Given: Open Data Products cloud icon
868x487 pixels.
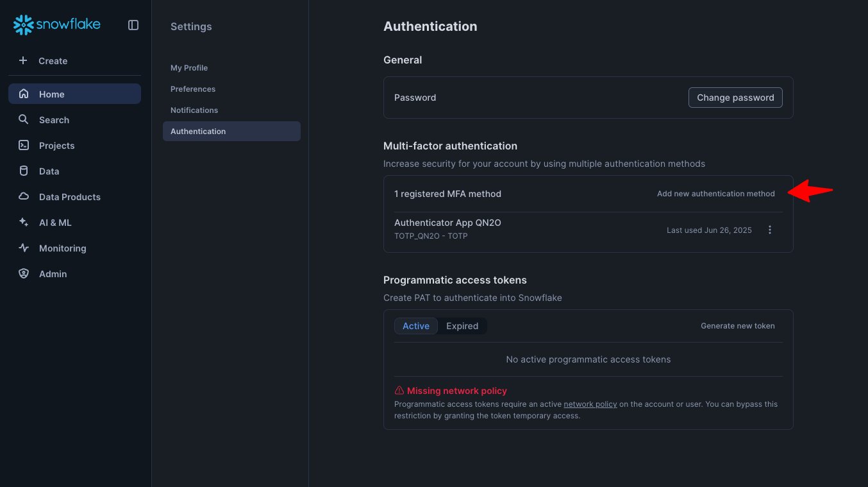Looking at the screenshot, I should click(x=24, y=196).
